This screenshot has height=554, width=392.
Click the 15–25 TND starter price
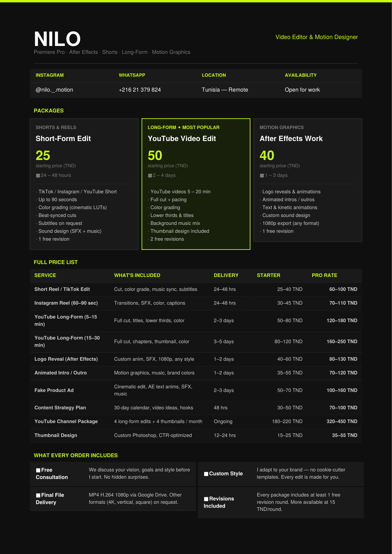290,436
